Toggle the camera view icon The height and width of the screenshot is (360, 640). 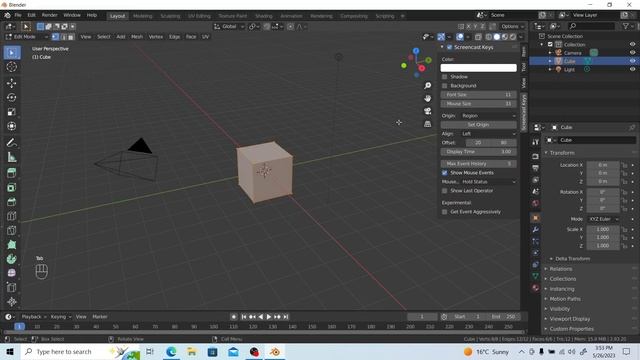427,111
